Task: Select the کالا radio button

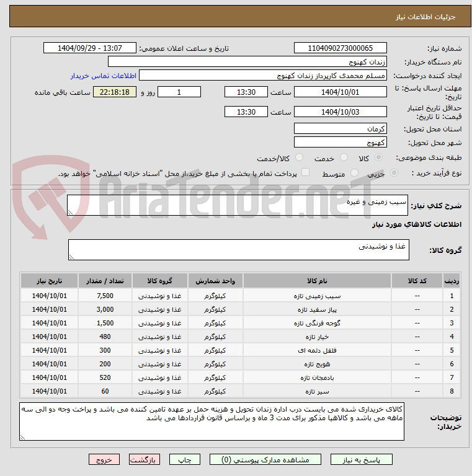Action: coord(378,157)
